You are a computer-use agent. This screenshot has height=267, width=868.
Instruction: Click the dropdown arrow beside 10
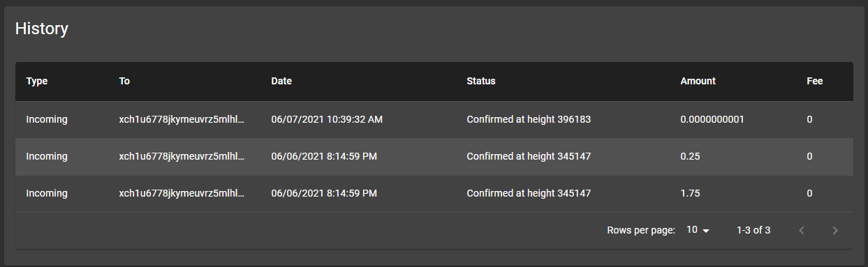coord(705,231)
